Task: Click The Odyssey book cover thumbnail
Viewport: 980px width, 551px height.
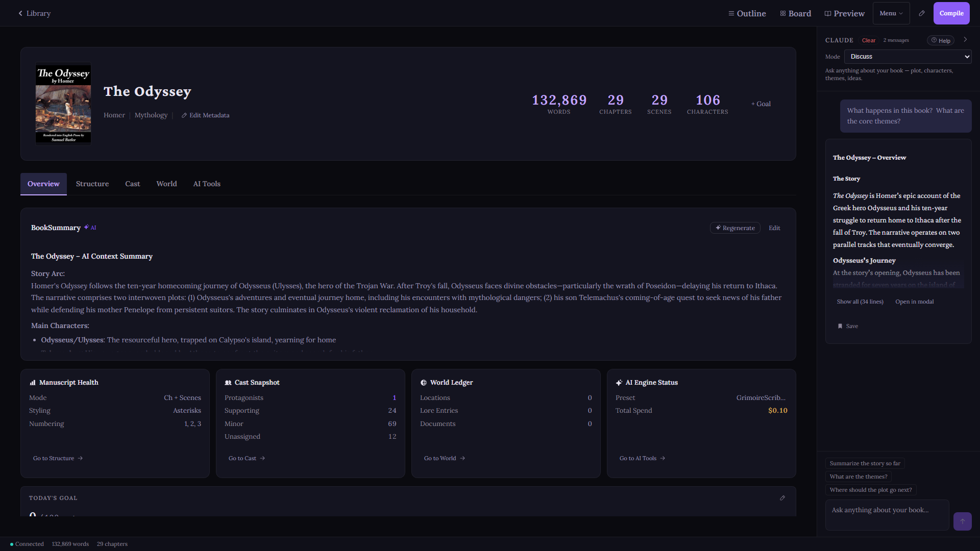Action: point(63,104)
